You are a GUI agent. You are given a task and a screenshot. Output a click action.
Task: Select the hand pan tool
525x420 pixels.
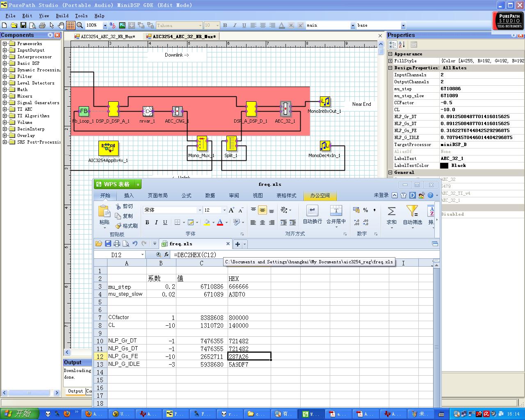[61, 25]
